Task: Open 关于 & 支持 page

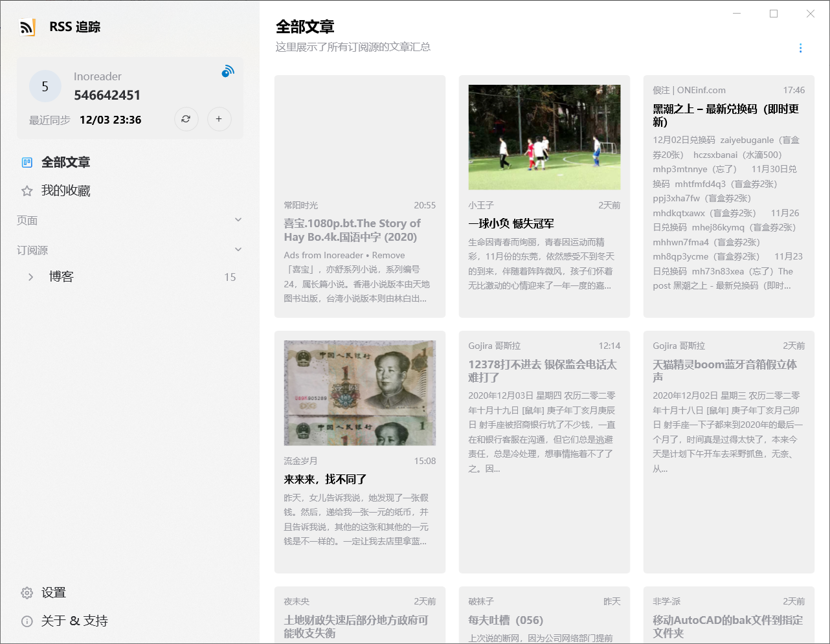Action: point(74,621)
